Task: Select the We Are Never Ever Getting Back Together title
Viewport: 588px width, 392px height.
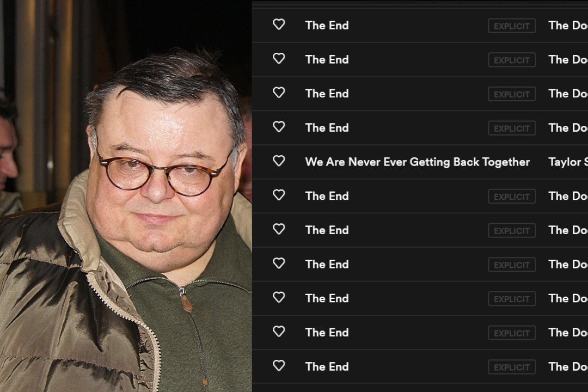Action: (x=418, y=162)
